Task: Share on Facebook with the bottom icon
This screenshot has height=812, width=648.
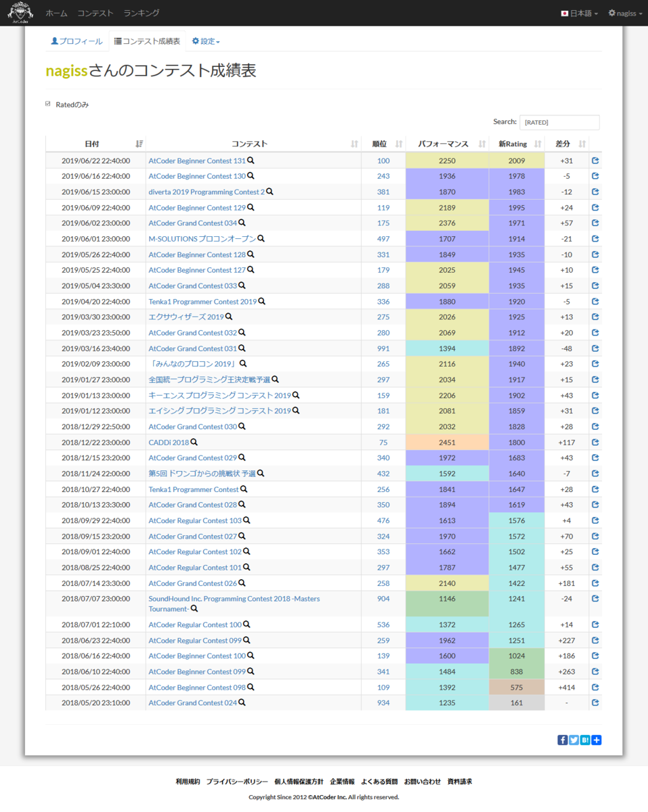Action: 563,740
